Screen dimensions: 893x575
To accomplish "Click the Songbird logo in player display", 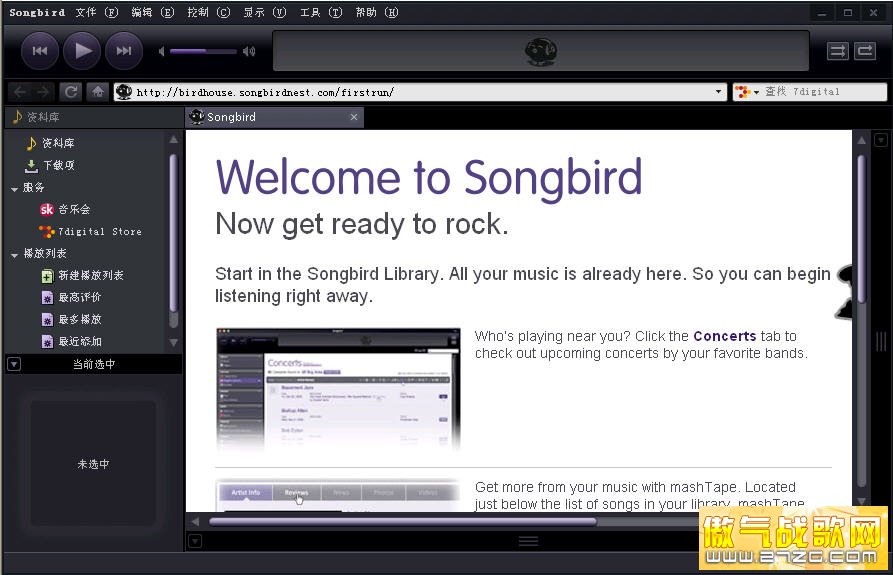I will tap(540, 52).
